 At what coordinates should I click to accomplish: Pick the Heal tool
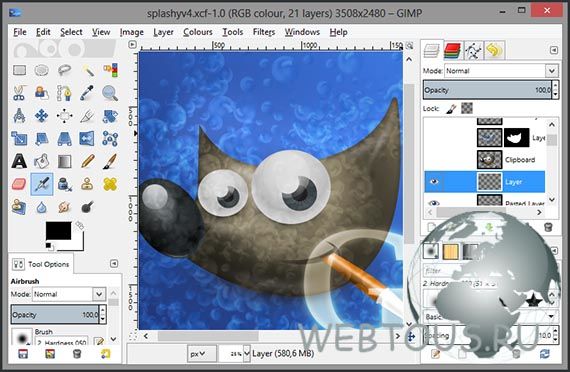pyautogui.click(x=110, y=184)
